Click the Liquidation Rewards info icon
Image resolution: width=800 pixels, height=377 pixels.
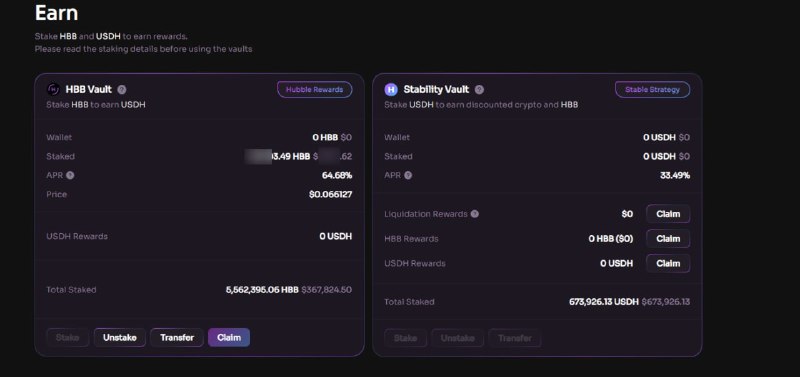click(x=474, y=214)
